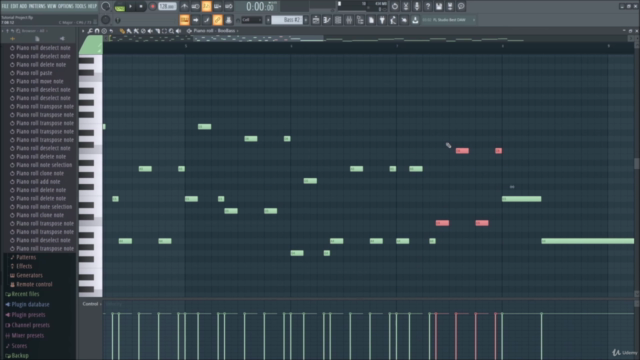The image size is (640, 360).
Task: Toggle the typing keyboard to piano button
Action: point(184,20)
